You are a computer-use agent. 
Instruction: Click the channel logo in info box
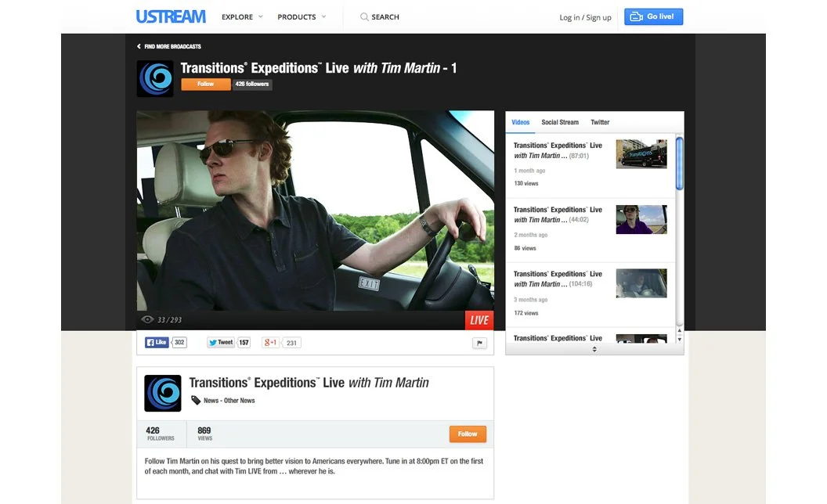tap(163, 394)
